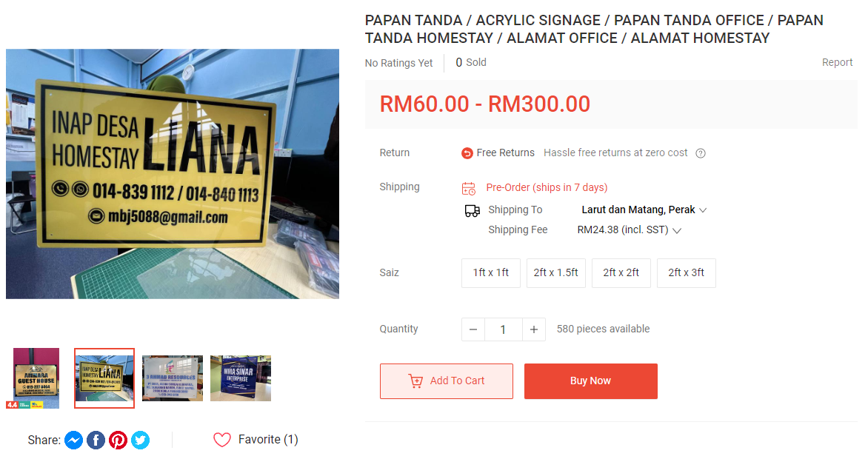Add To Cart button
The height and width of the screenshot is (459, 868).
click(x=446, y=381)
